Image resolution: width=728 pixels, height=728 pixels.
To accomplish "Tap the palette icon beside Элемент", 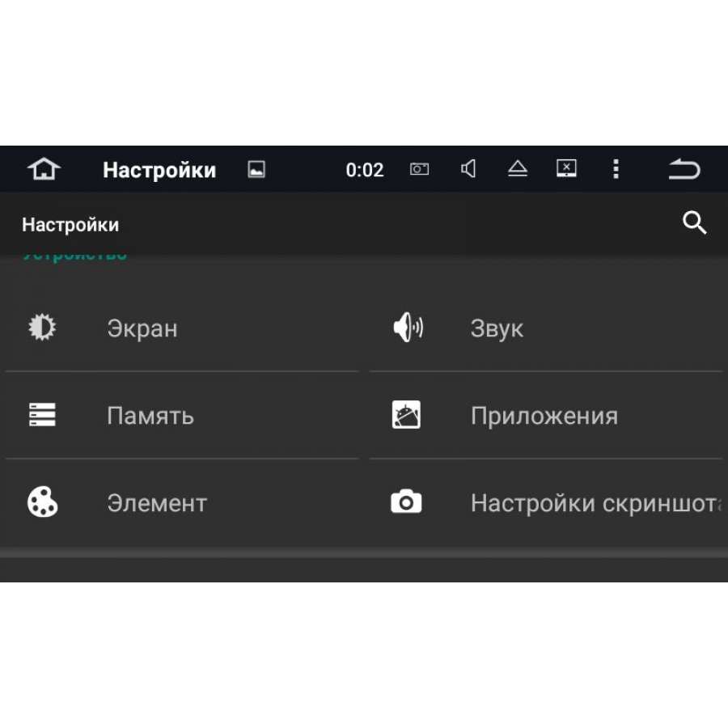I will pos(42,502).
